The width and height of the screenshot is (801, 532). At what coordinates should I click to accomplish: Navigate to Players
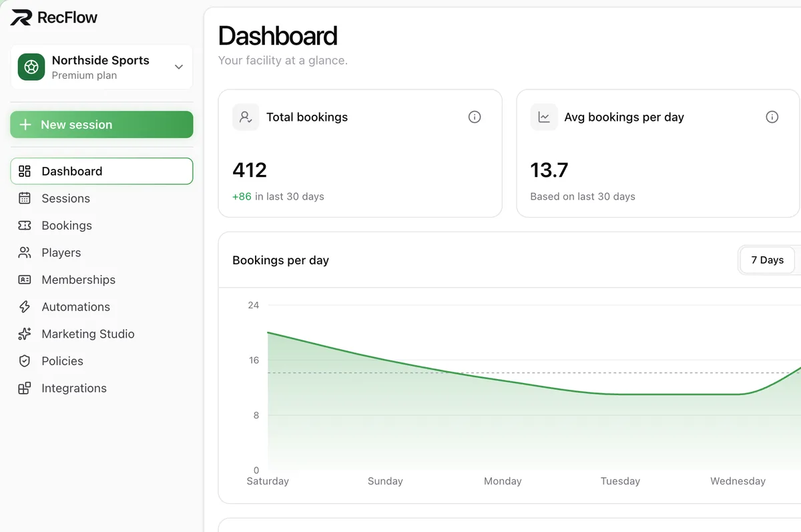(x=101, y=252)
